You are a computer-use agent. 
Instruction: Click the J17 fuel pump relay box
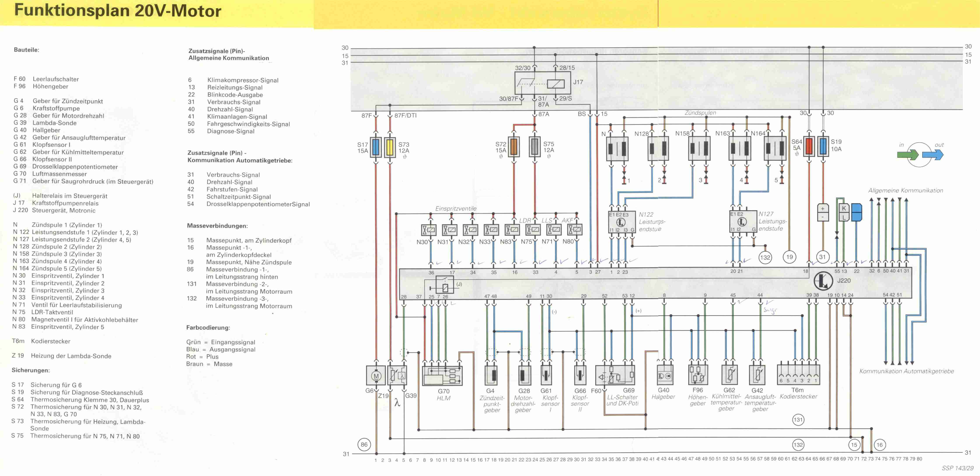click(x=543, y=83)
